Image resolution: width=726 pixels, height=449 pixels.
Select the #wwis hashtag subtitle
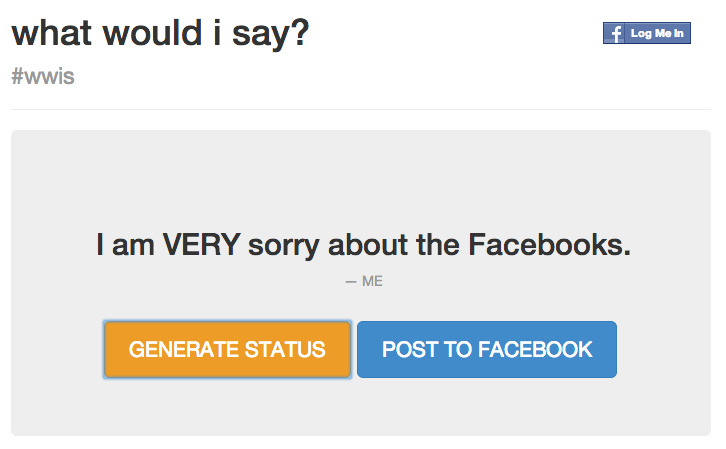coord(43,76)
